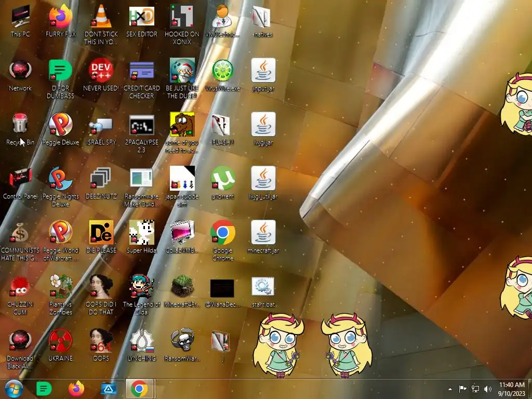
Task: Open the blue triangle app in taskbar
Action: (108, 389)
